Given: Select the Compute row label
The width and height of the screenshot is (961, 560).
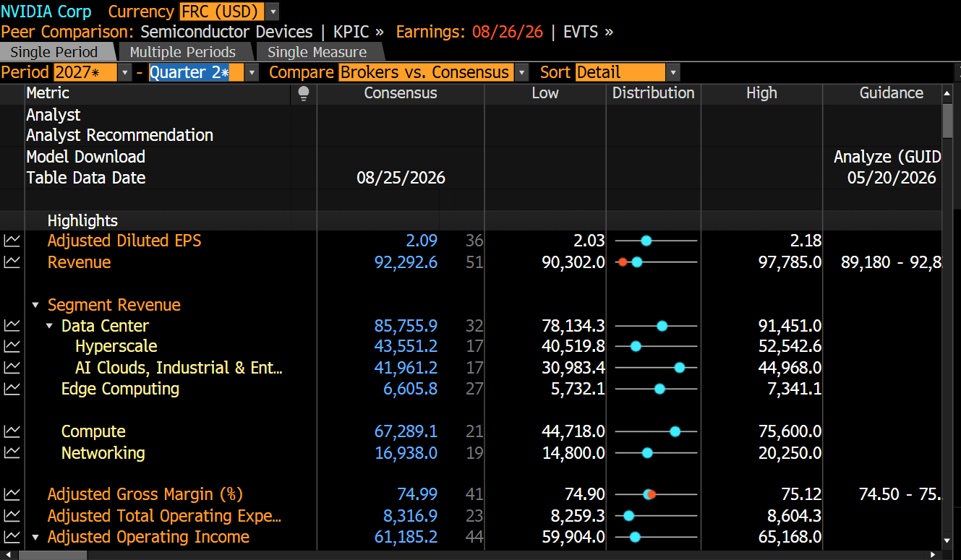Looking at the screenshot, I should pos(93,431).
